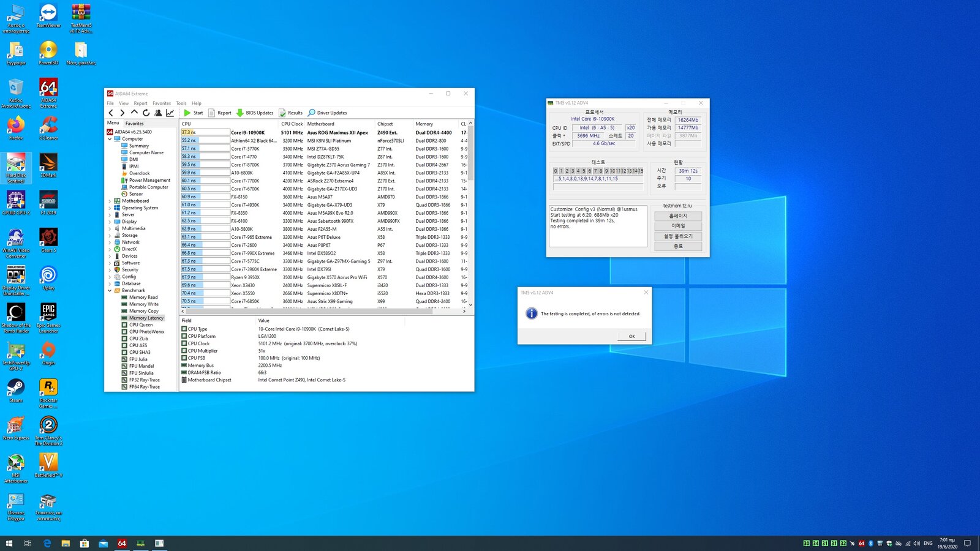980x551 pixels.
Task: Select Summary in the Computer tree
Action: 139,146
